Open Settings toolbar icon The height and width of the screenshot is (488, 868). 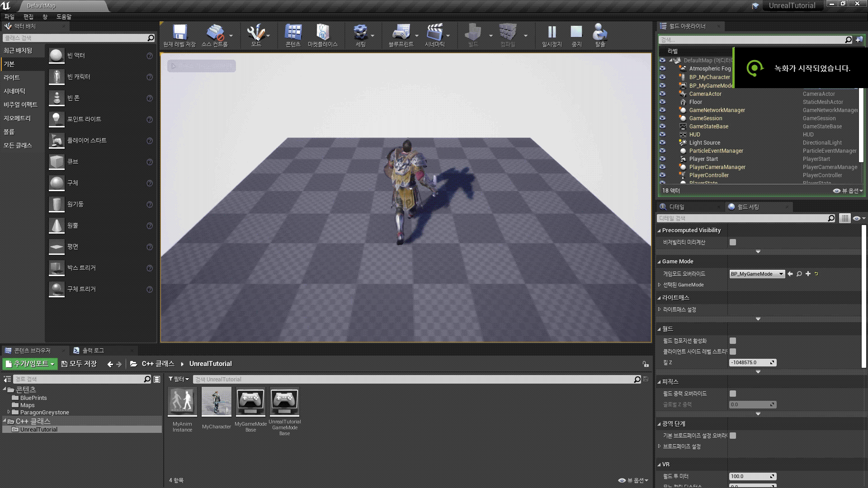pyautogui.click(x=360, y=36)
